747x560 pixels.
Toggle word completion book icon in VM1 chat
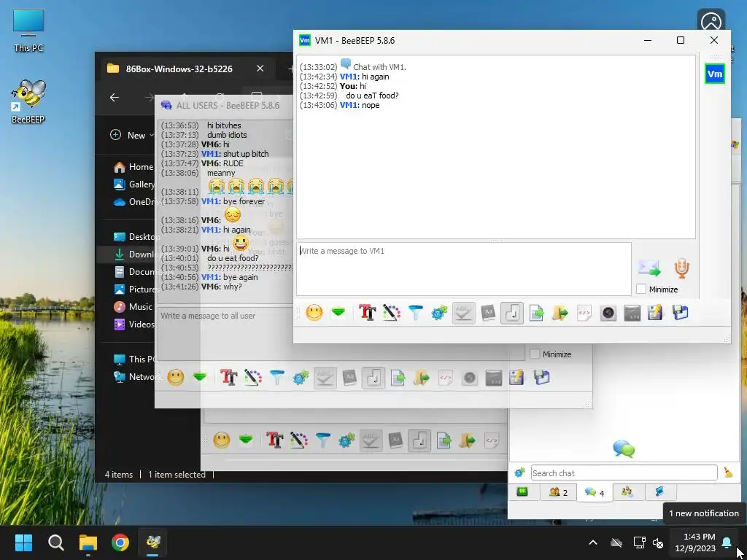pyautogui.click(x=488, y=313)
